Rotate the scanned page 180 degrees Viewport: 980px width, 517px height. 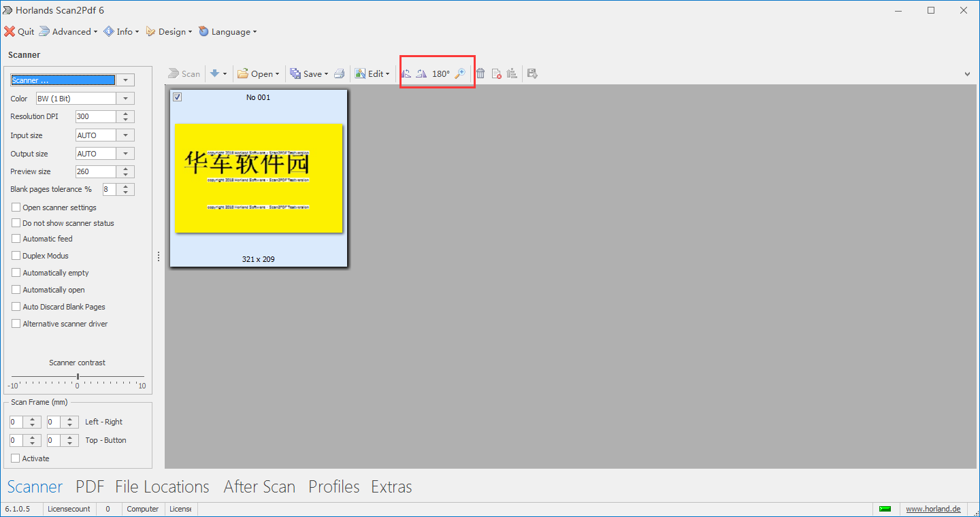(x=441, y=73)
